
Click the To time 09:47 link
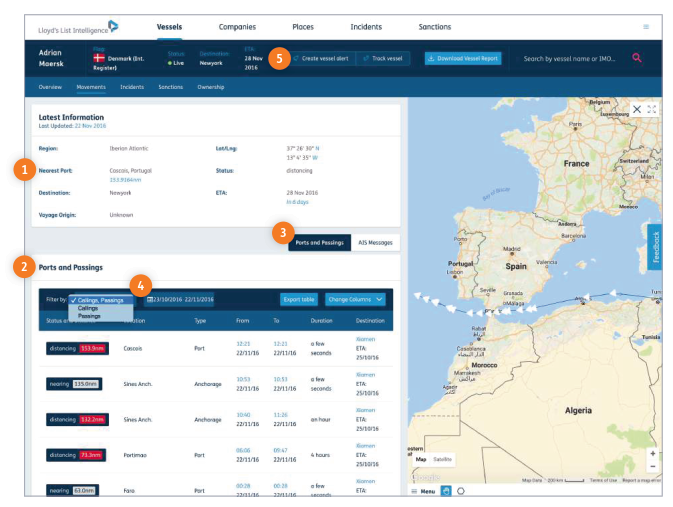click(281, 451)
